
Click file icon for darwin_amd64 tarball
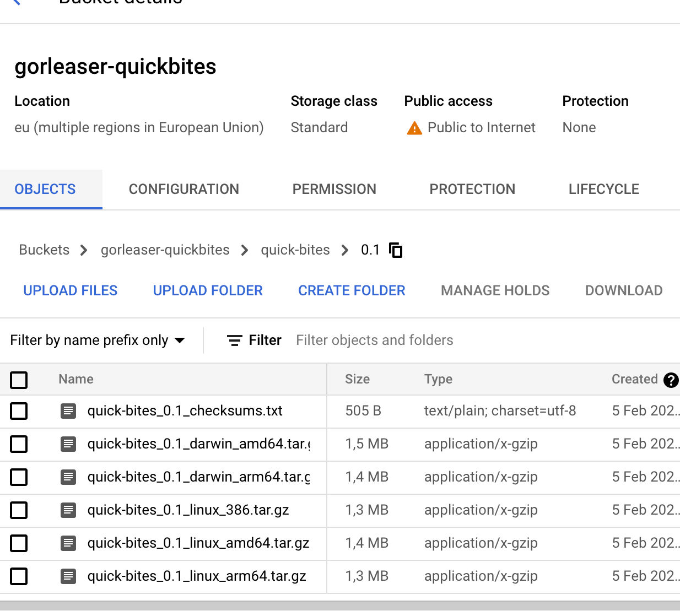[68, 444]
